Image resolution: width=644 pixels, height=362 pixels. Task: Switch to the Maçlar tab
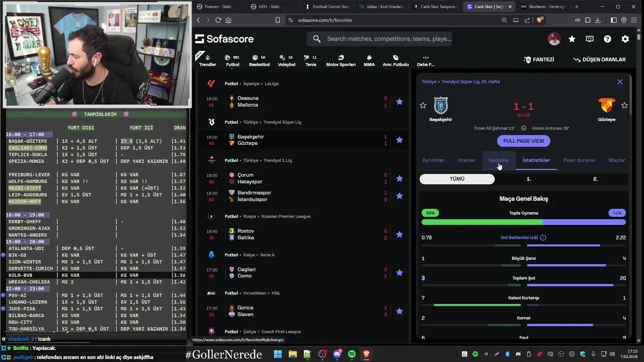[617, 160]
